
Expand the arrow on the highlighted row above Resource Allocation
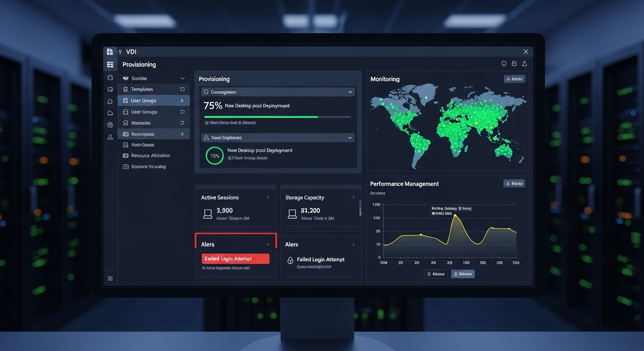(182, 134)
